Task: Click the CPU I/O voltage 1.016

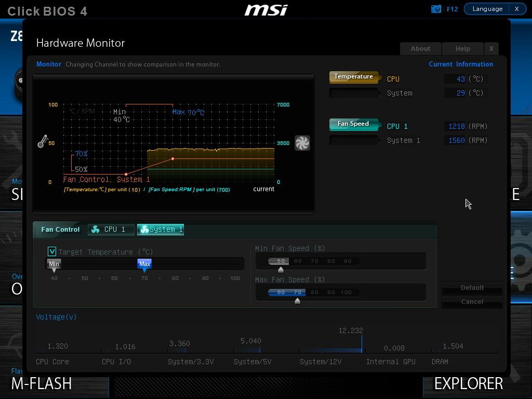Action: click(125, 347)
